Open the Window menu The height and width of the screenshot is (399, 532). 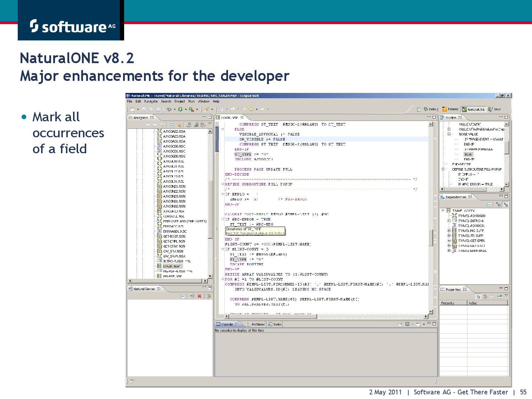[x=204, y=101]
